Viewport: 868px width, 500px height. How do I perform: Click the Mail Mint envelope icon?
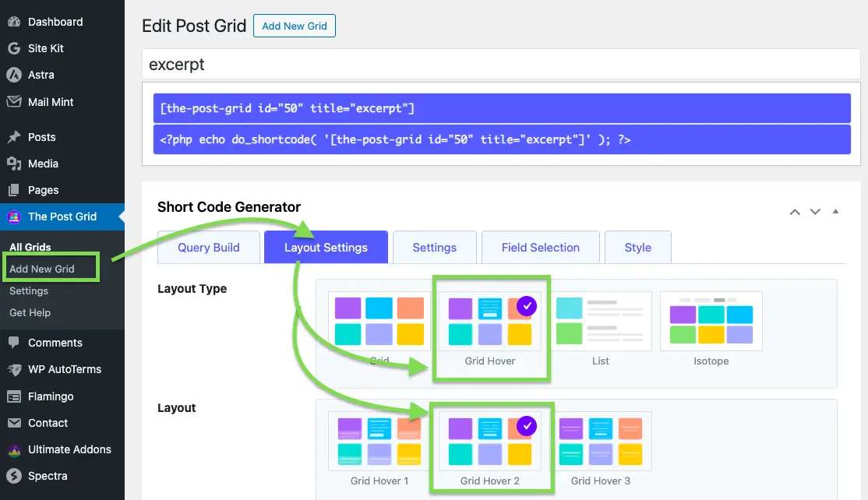[x=14, y=102]
